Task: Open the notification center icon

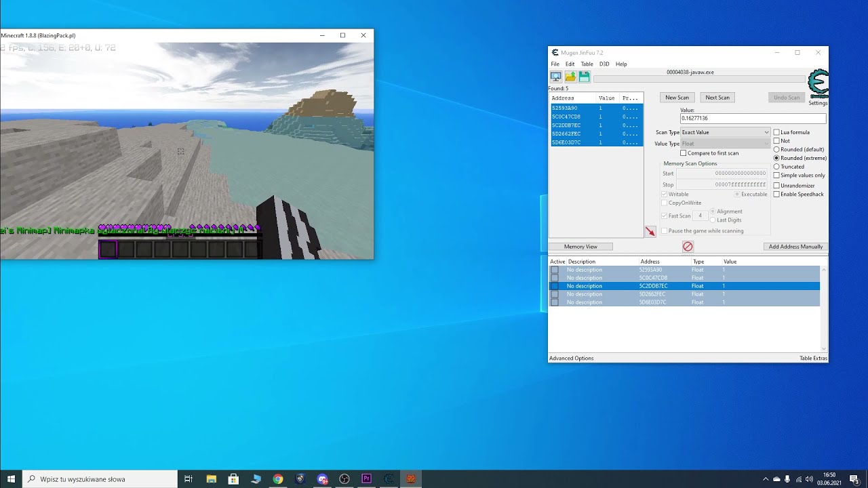Action: tap(854, 479)
